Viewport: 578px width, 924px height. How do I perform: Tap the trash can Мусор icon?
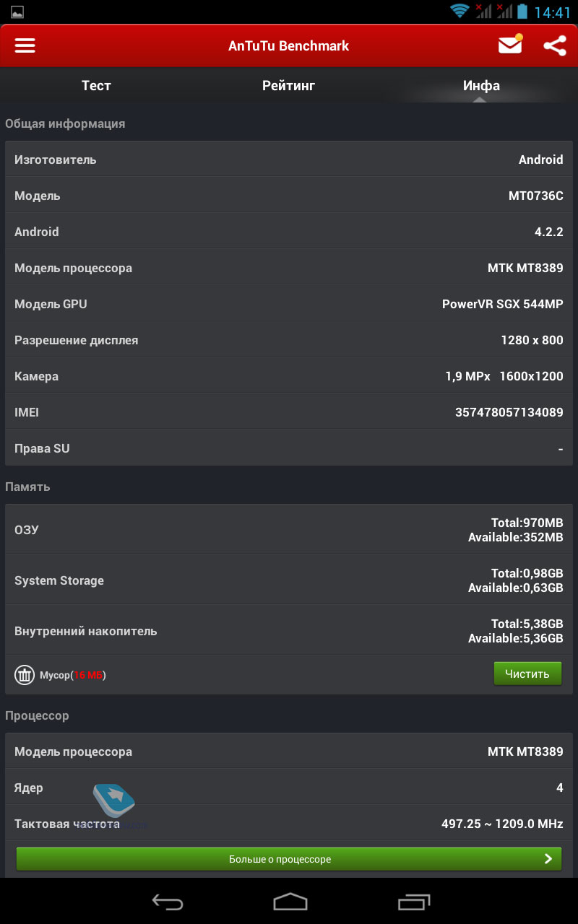[25, 675]
